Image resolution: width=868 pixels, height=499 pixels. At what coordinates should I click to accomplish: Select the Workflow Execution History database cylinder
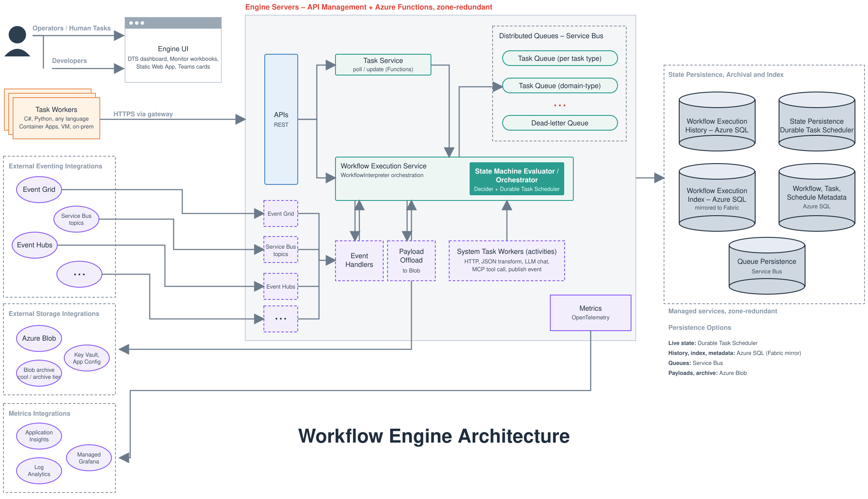(717, 121)
